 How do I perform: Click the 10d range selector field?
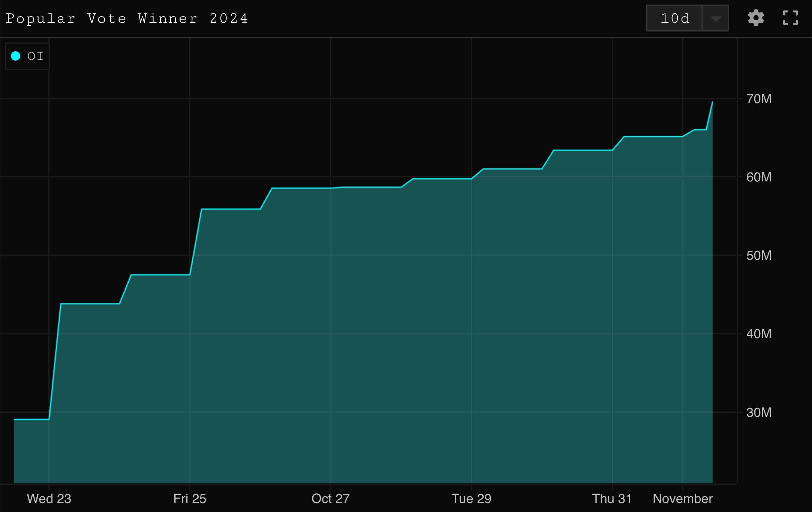674,18
